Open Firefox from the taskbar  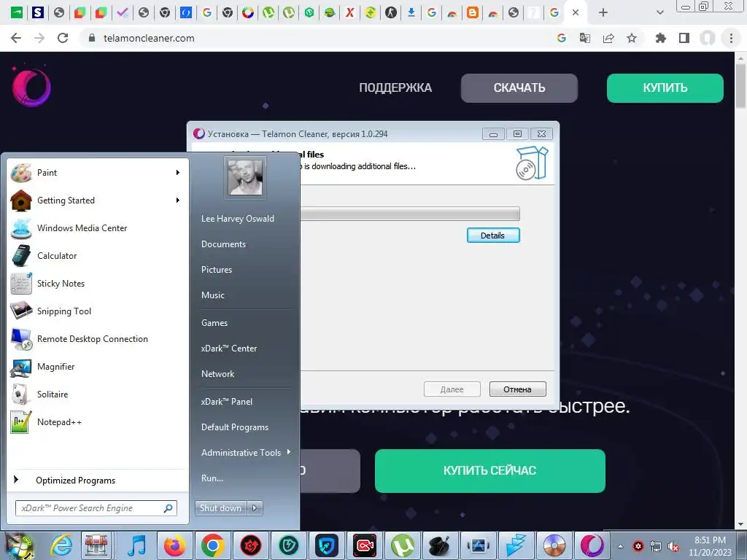[x=175, y=545]
